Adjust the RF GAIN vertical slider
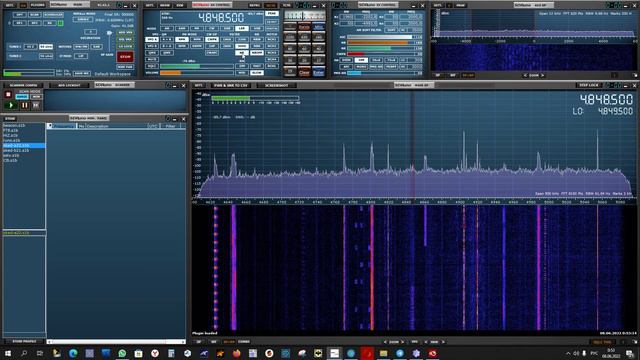 pos(109,41)
